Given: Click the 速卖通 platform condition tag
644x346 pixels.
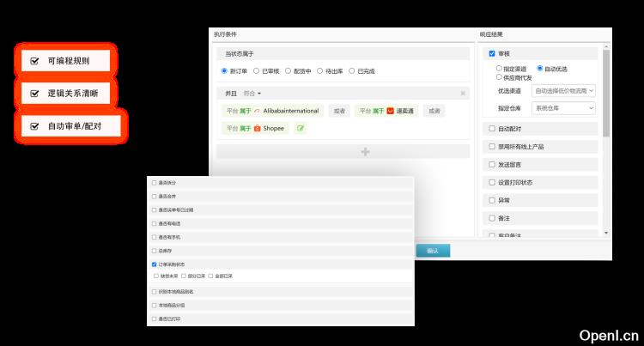Looking at the screenshot, I should [x=386, y=111].
